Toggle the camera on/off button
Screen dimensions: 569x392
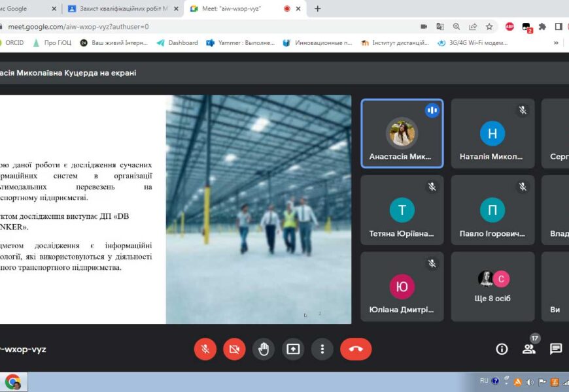point(234,349)
